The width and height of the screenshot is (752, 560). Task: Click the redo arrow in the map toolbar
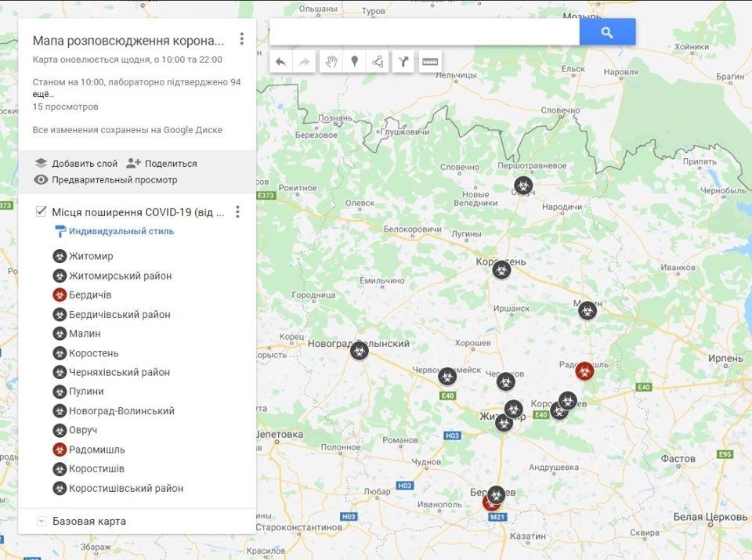click(304, 62)
